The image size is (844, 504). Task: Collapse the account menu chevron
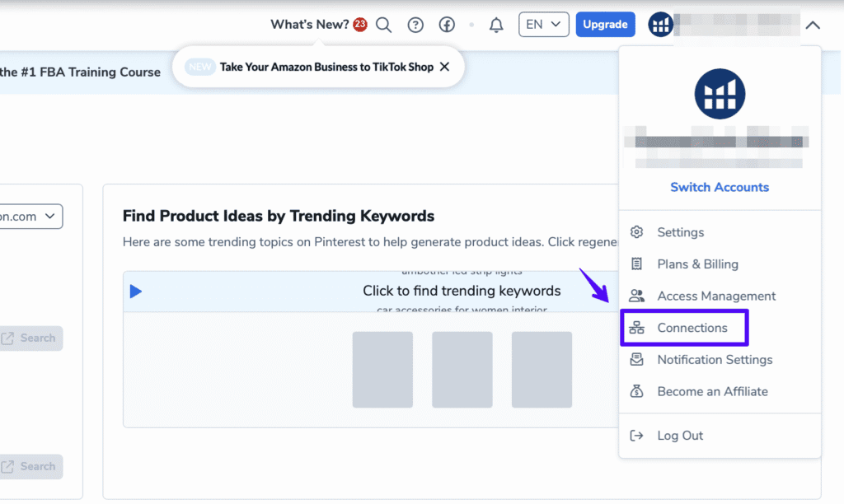point(813,25)
